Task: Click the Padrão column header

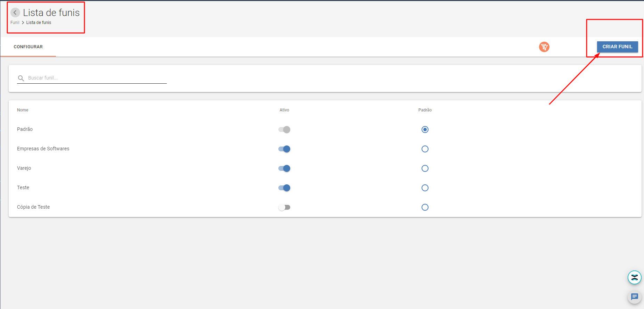Action: (x=425, y=110)
